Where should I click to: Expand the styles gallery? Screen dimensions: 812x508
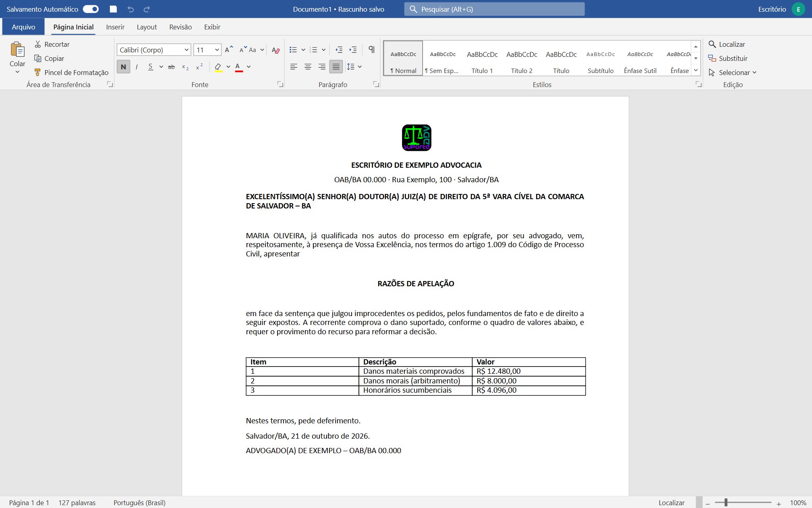pos(696,71)
